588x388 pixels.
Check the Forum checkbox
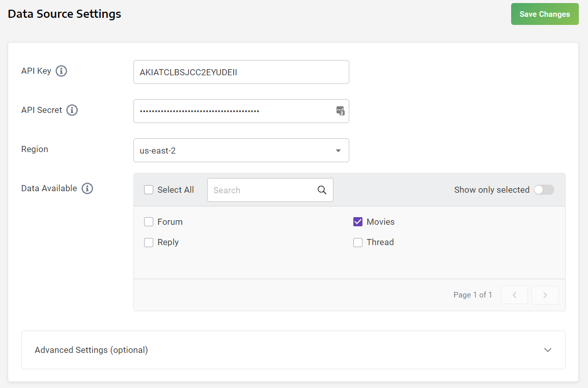(149, 222)
